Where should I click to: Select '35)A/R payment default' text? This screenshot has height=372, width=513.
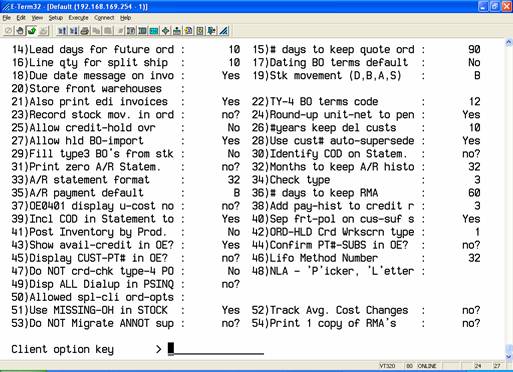pyautogui.click(x=78, y=192)
